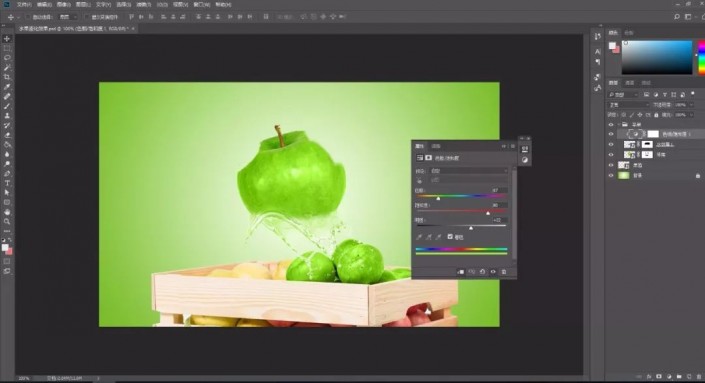Screen dimensions: 705x383
Task: Click the Lightness slider handle
Action: click(x=471, y=228)
